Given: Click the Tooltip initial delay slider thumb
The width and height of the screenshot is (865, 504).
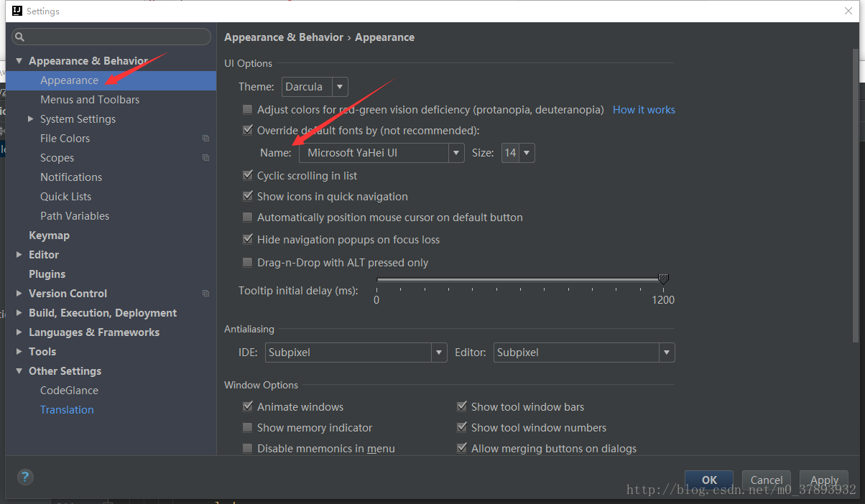Looking at the screenshot, I should (663, 279).
